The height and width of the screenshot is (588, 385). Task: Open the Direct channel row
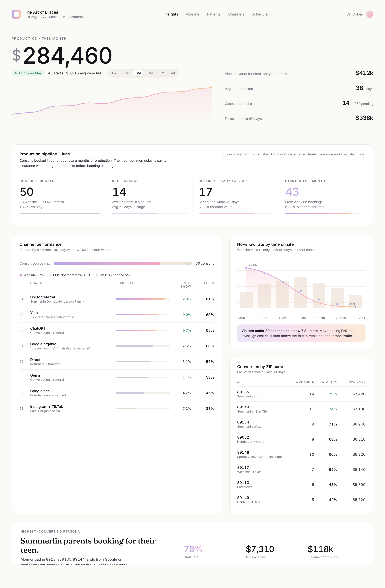click(x=117, y=362)
